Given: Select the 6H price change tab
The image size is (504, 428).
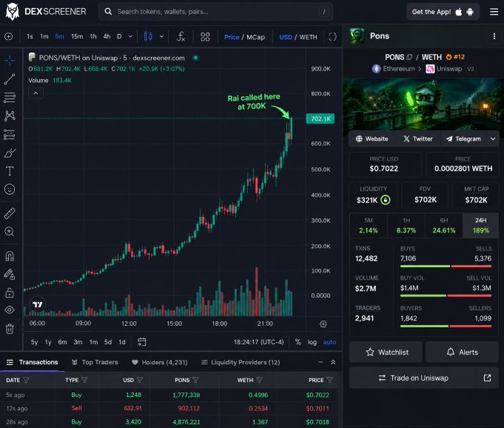Looking at the screenshot, I should tap(444, 225).
